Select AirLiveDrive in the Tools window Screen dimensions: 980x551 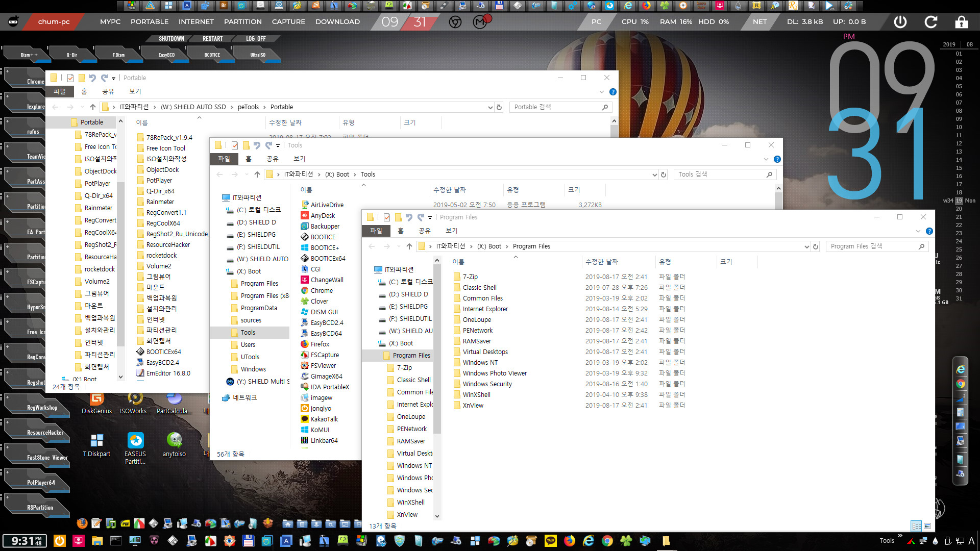tap(322, 205)
